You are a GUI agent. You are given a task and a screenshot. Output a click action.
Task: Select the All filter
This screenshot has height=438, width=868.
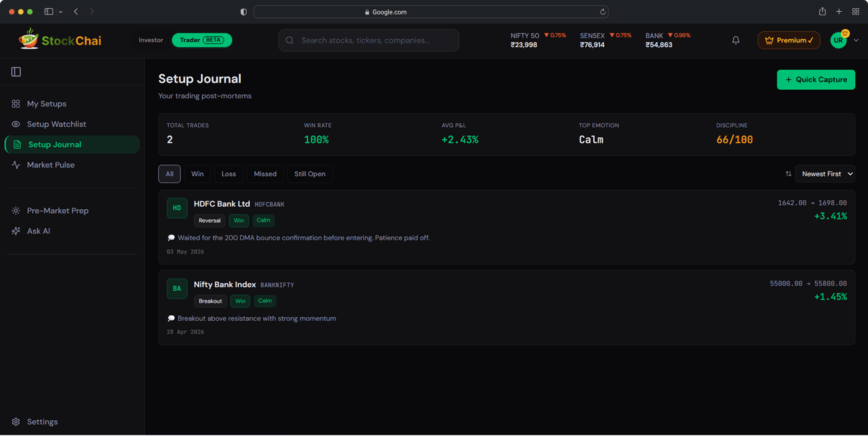click(169, 174)
